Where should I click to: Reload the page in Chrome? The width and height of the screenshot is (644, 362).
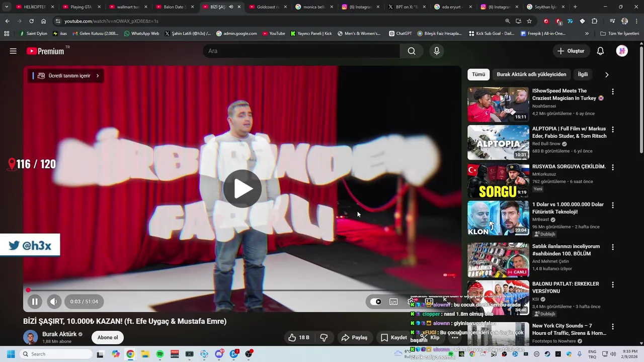[31, 21]
